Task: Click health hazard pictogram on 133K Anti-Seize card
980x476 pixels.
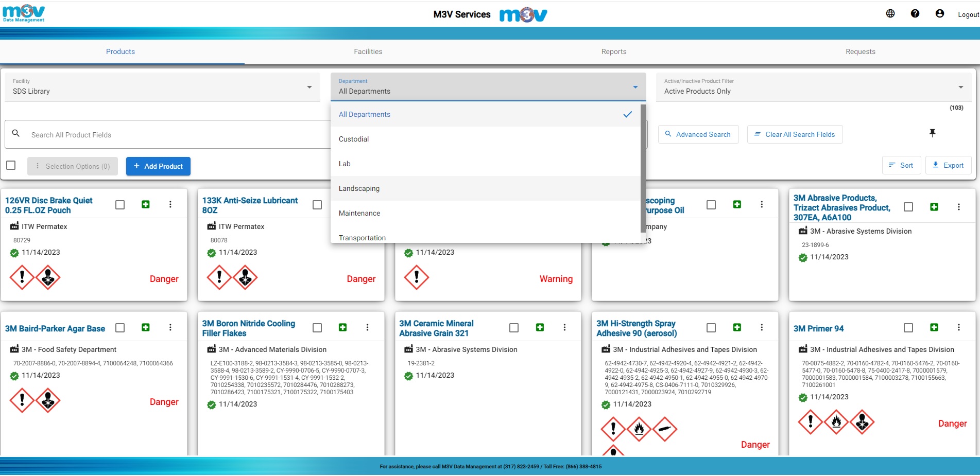Action: pos(245,277)
